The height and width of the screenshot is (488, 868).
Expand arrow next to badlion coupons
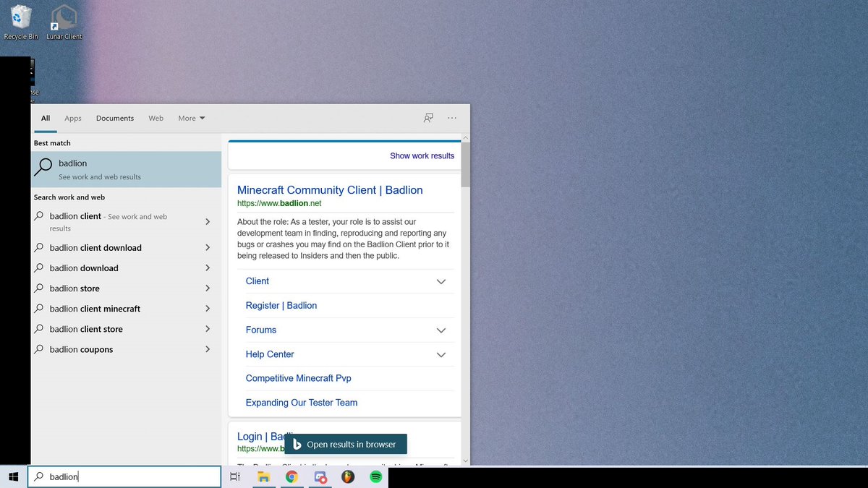[x=208, y=349]
